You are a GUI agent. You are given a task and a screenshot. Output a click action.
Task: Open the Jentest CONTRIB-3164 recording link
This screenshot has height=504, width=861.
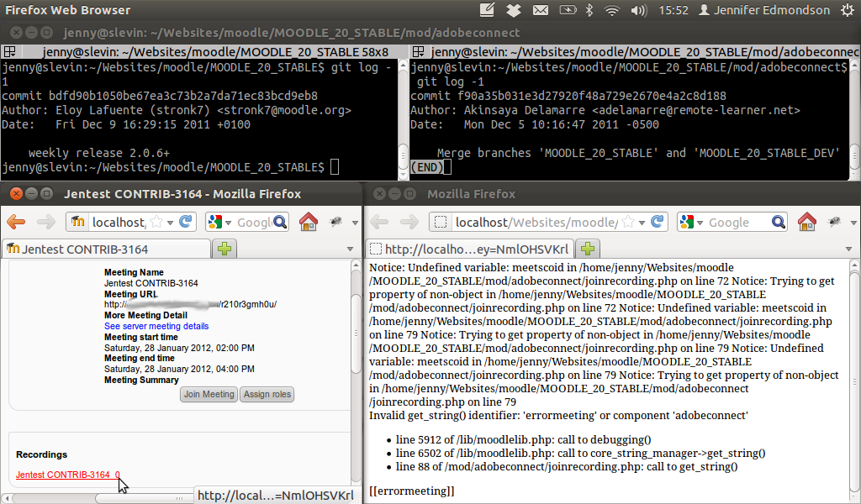[68, 475]
